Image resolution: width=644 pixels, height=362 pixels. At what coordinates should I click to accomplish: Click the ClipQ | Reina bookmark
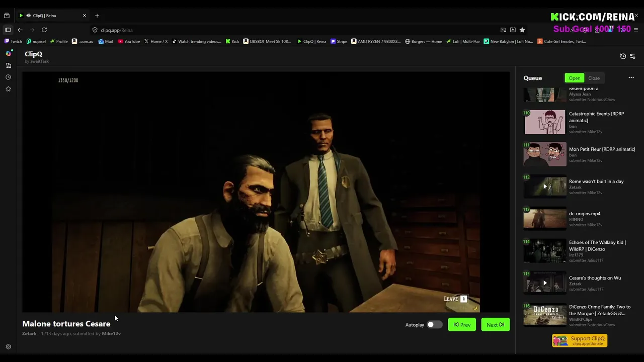312,42
